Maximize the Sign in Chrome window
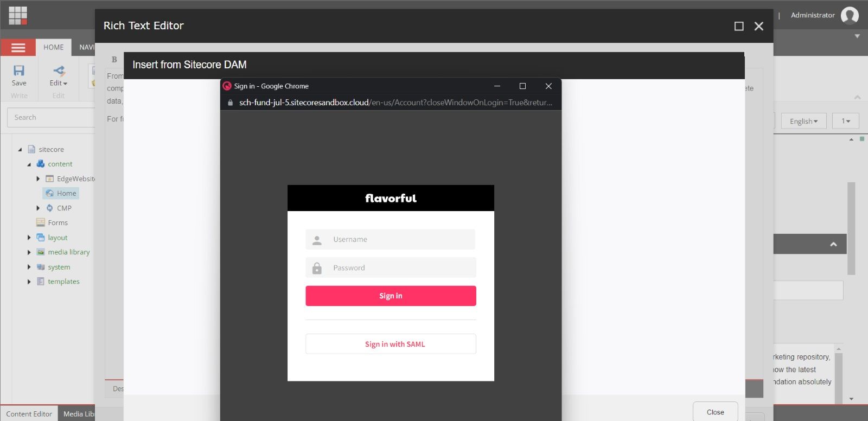Screen dimensions: 868x421 (522, 86)
